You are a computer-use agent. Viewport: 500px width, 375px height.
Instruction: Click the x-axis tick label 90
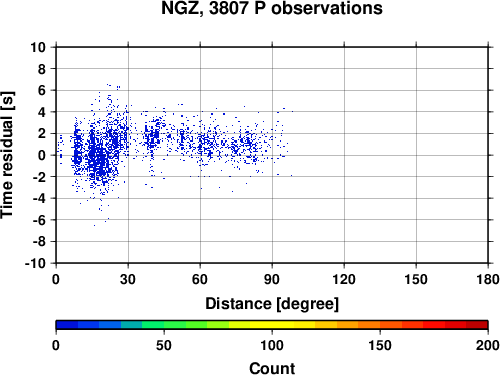tap(272, 279)
